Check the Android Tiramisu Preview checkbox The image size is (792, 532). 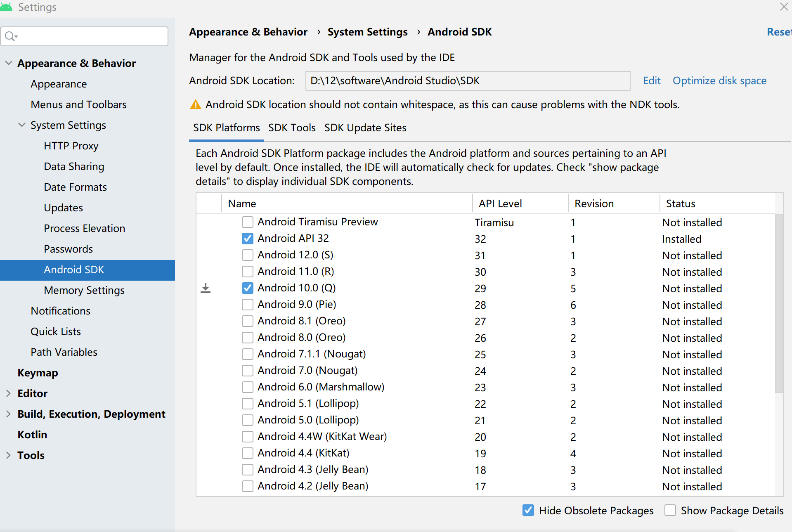point(248,222)
